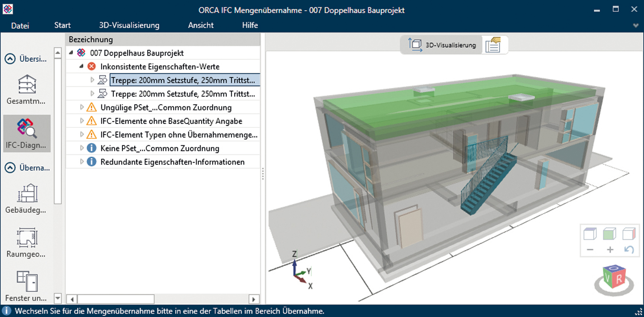Select the IFC-Diagnose sidebar icon

pos(27,128)
